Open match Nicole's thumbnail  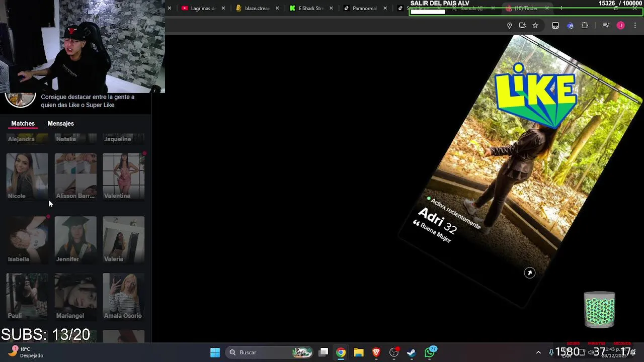(27, 176)
